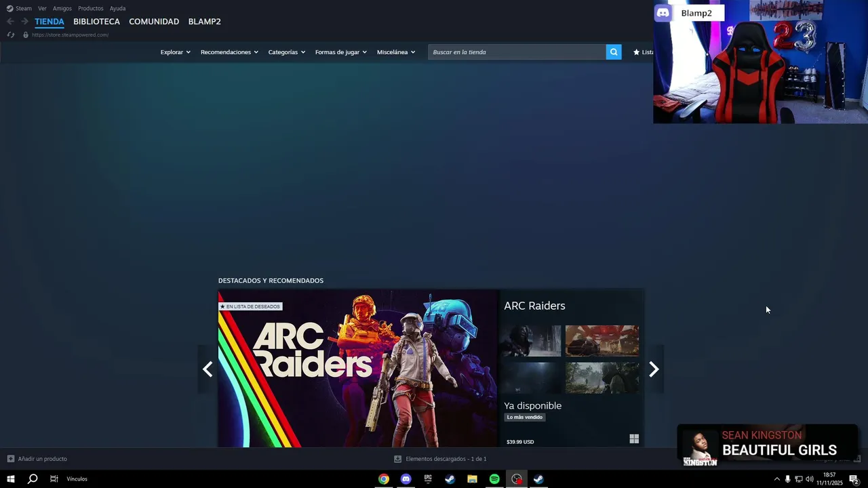Go back with the navigation back arrow
Viewport: 868px width, 488px height.
10,22
